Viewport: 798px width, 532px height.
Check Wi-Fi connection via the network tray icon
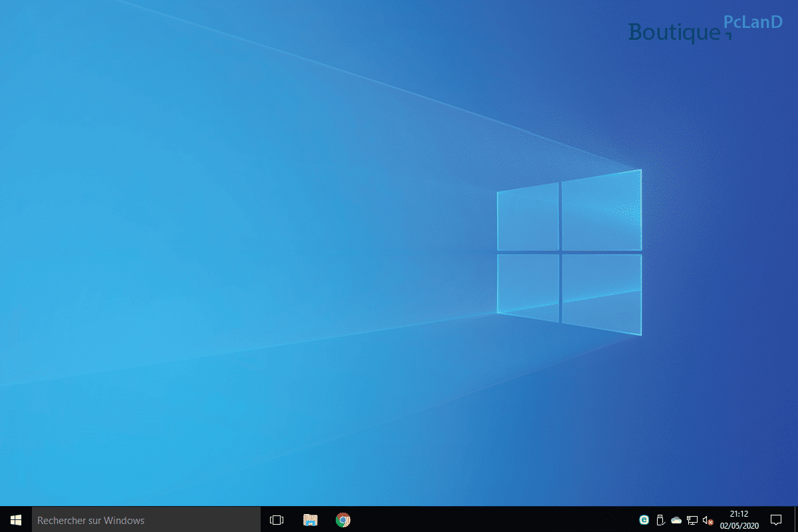691,519
